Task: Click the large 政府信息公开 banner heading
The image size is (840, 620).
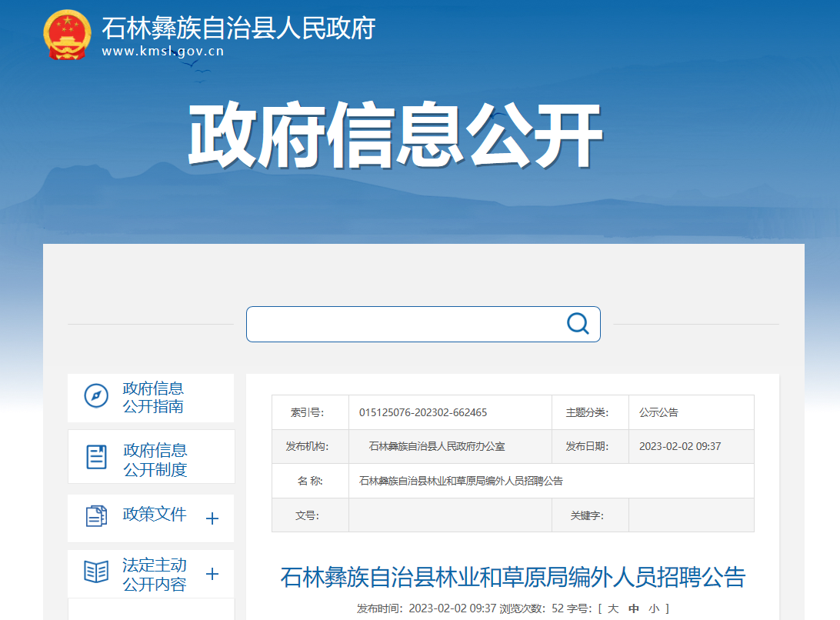Action: point(395,137)
